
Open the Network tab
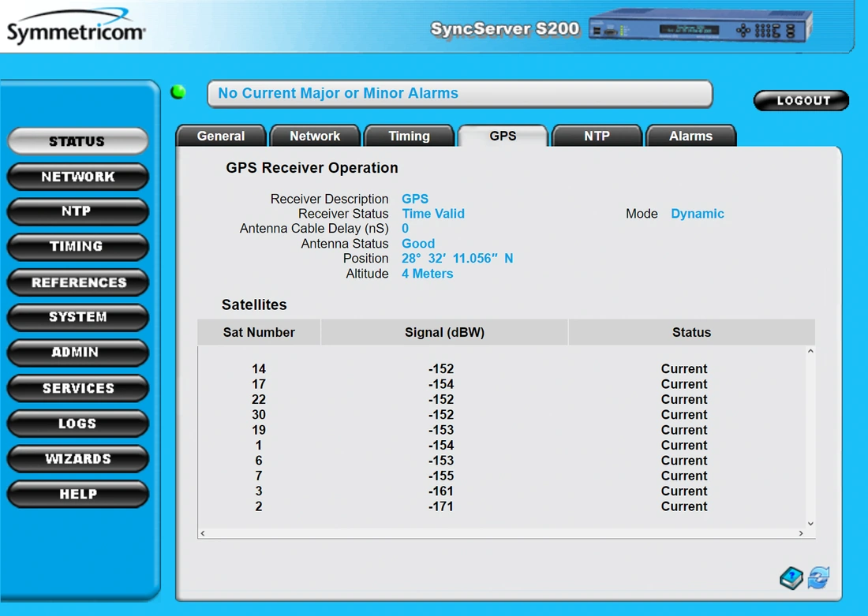[x=315, y=136]
